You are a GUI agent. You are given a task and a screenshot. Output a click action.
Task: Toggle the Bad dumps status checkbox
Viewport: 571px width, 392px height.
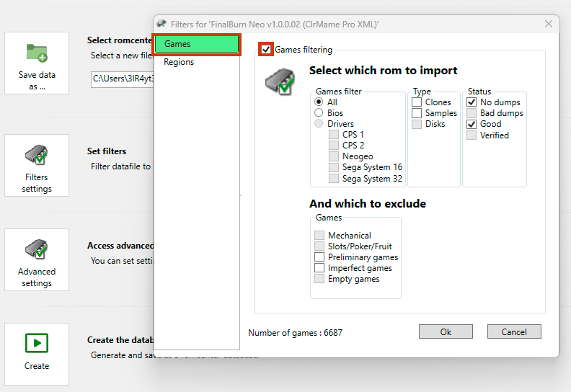tap(472, 113)
